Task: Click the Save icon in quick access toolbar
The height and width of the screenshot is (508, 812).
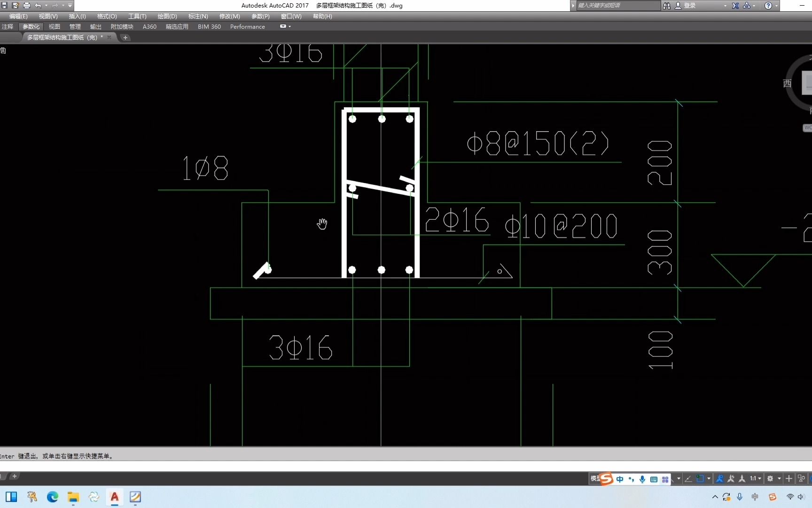Action: point(4,6)
